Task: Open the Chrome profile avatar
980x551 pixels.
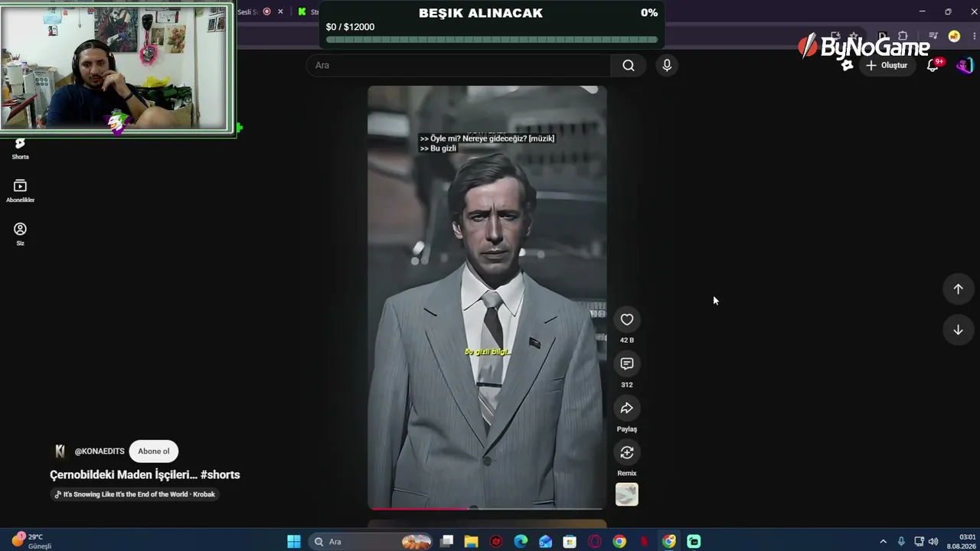Action: pyautogui.click(x=954, y=36)
